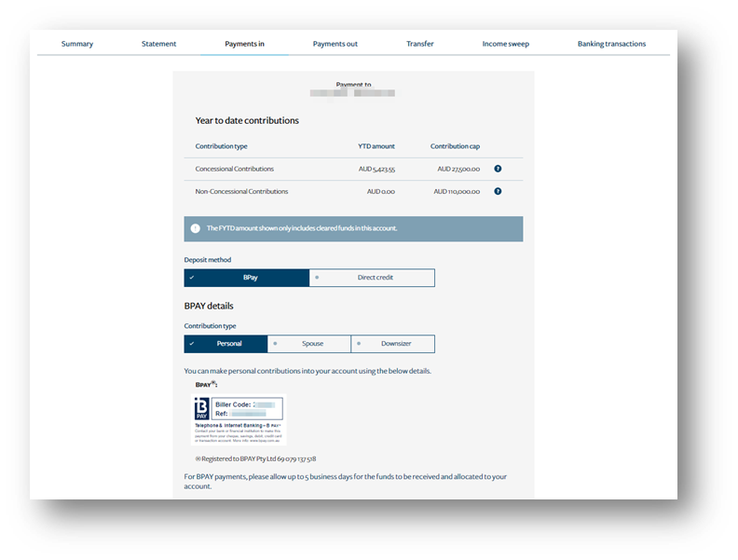Click the YTD amount column header

pos(376,146)
